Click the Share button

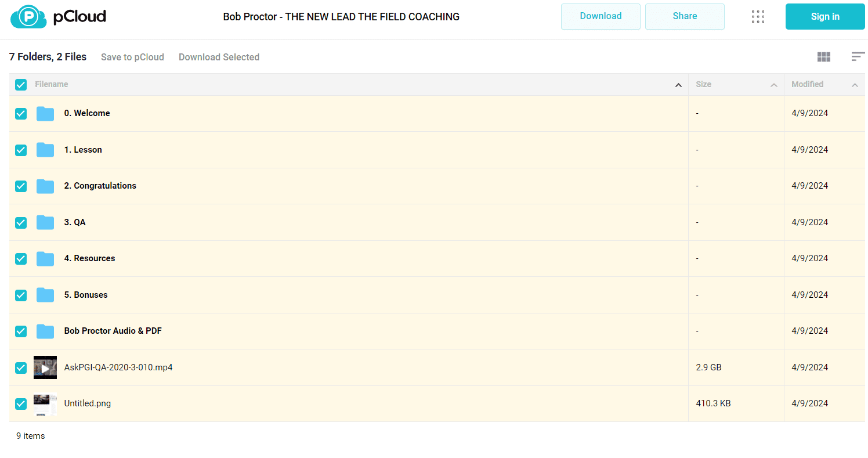(685, 16)
